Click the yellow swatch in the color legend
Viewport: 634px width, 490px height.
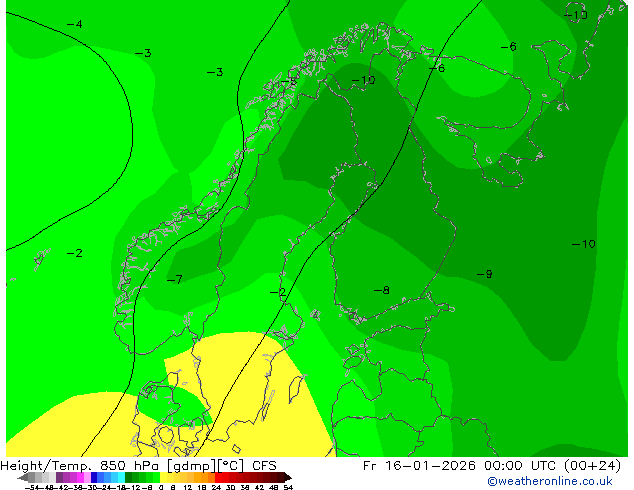click(163, 477)
